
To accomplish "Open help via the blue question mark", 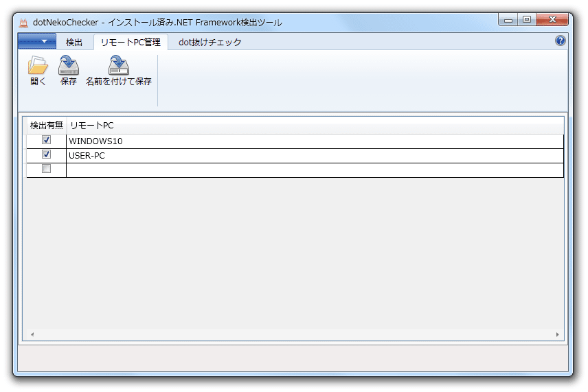I will (x=561, y=41).
